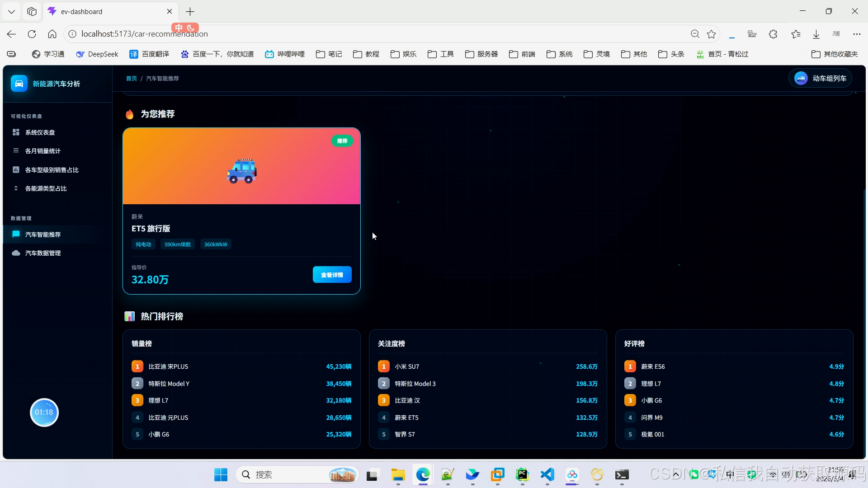
Task: Open 哔哩哔哩 bookmark
Action: point(285,54)
